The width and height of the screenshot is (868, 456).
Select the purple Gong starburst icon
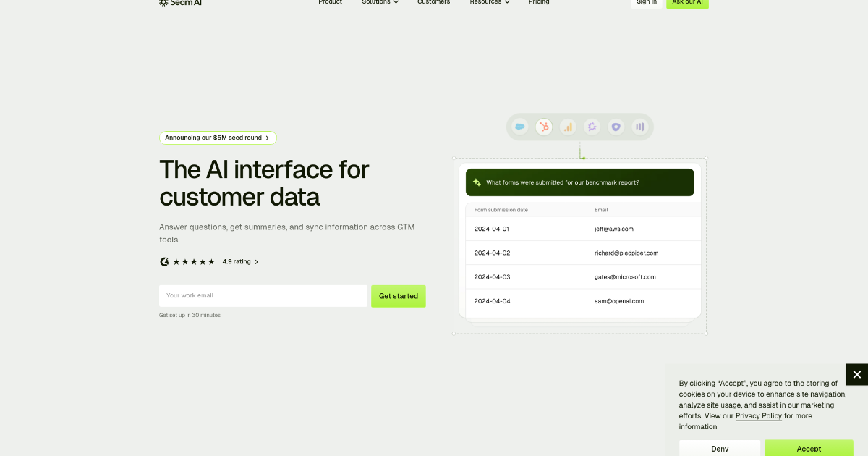[x=592, y=127]
